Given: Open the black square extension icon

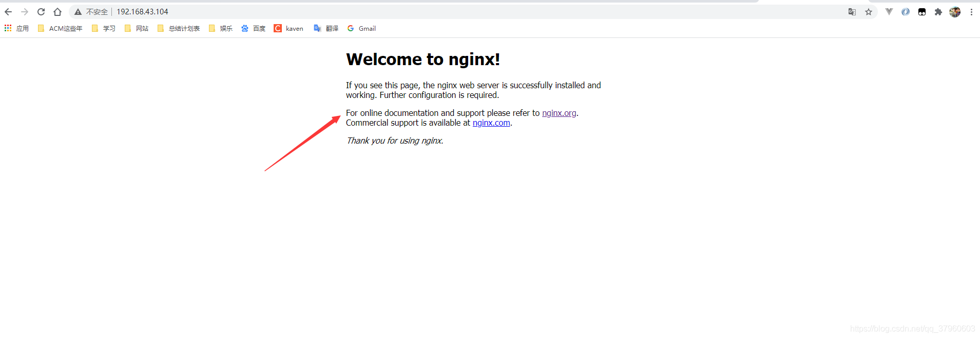Looking at the screenshot, I should point(922,12).
